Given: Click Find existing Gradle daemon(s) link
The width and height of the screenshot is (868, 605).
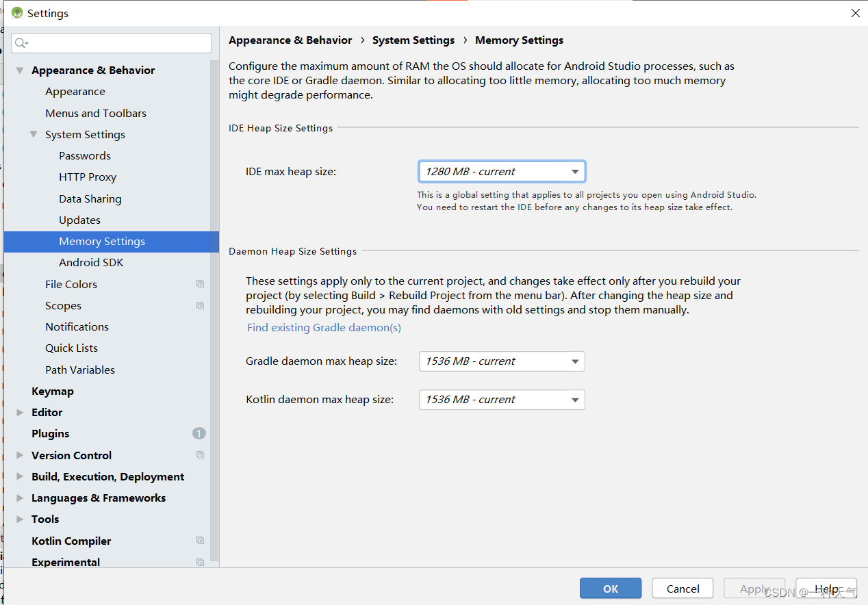Looking at the screenshot, I should click(324, 327).
